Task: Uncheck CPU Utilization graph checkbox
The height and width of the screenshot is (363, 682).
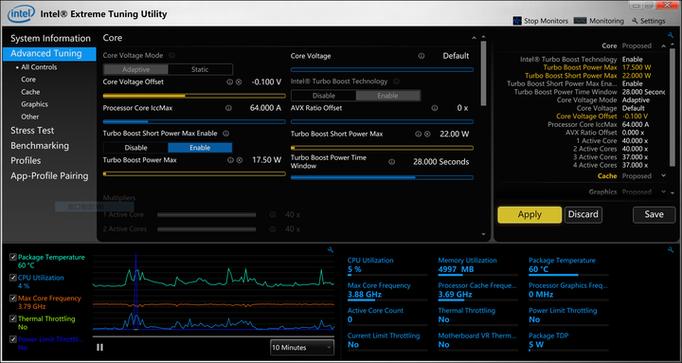Action: point(13,278)
